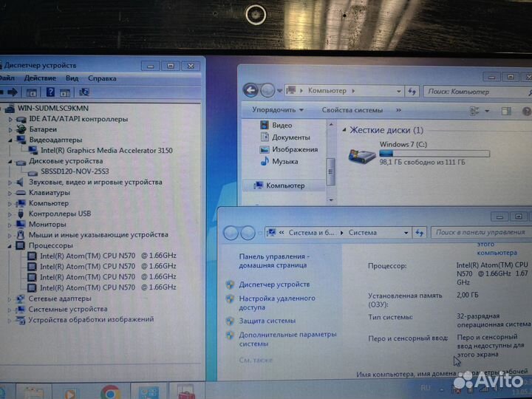Expand the Клавиатуры node

click(10, 193)
